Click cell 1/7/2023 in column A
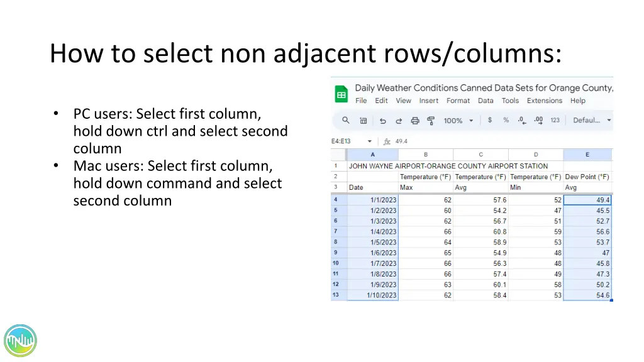The image size is (644, 362). click(x=372, y=263)
